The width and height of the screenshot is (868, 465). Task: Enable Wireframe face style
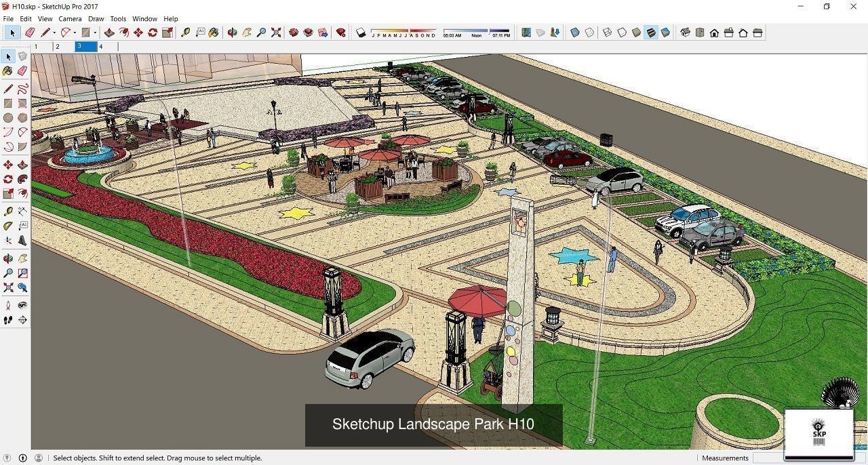608,33
